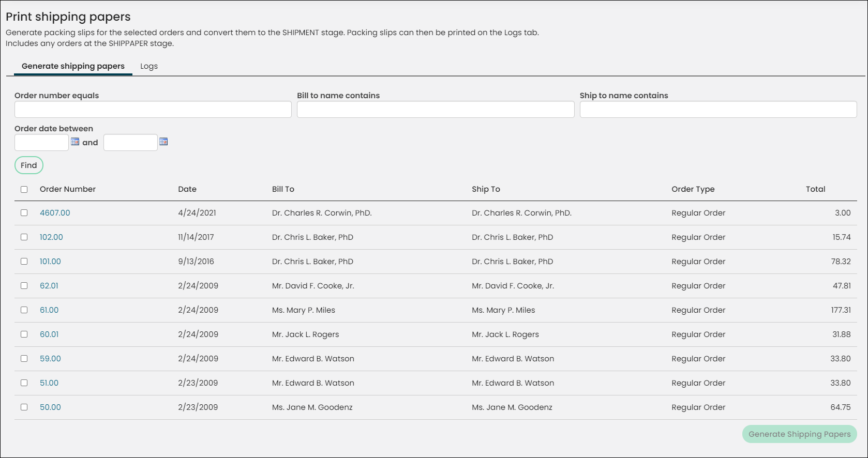Viewport: 868px width, 458px height.
Task: Click the date 4/24/2021
Action: [x=197, y=213]
